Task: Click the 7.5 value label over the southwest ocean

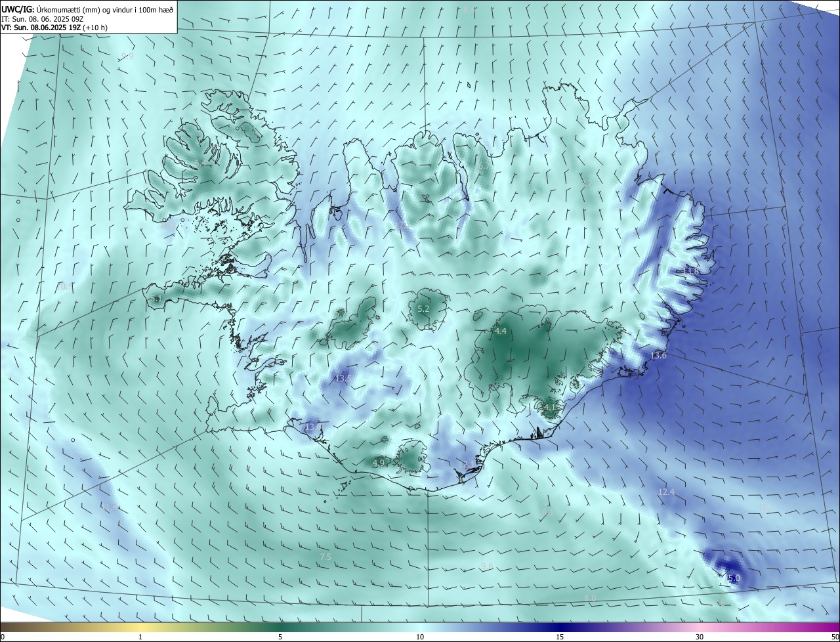Action: [x=325, y=557]
